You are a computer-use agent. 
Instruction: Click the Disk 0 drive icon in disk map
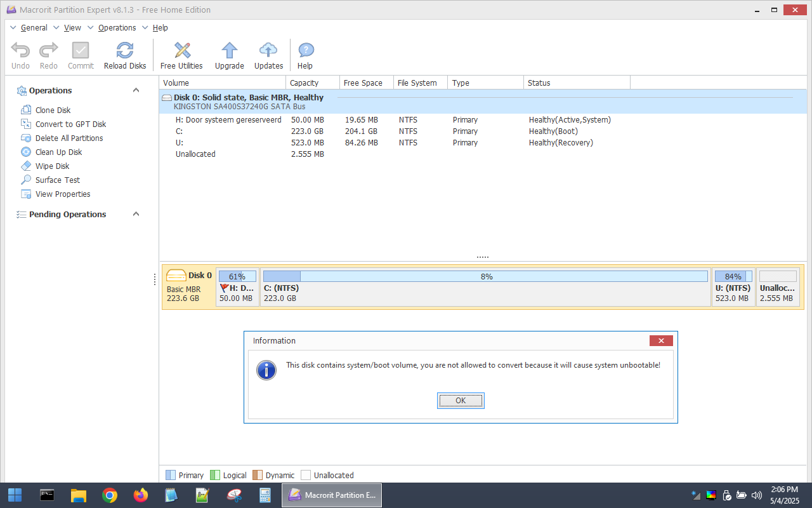click(176, 276)
